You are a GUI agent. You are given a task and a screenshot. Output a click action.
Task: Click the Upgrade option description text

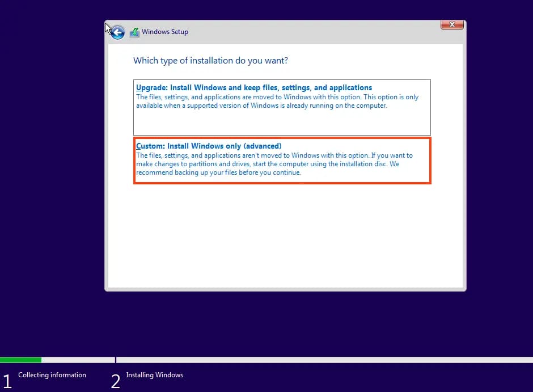(x=277, y=102)
